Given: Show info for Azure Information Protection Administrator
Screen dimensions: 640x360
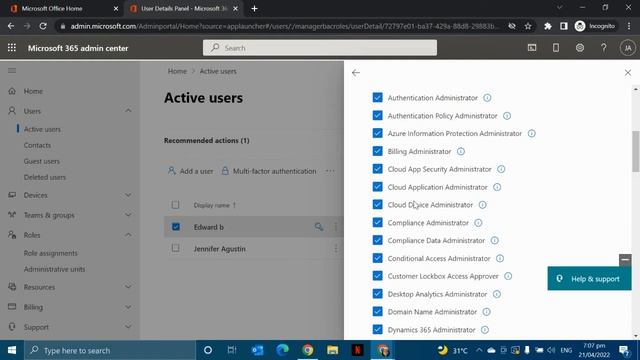Looking at the screenshot, I should (x=531, y=133).
